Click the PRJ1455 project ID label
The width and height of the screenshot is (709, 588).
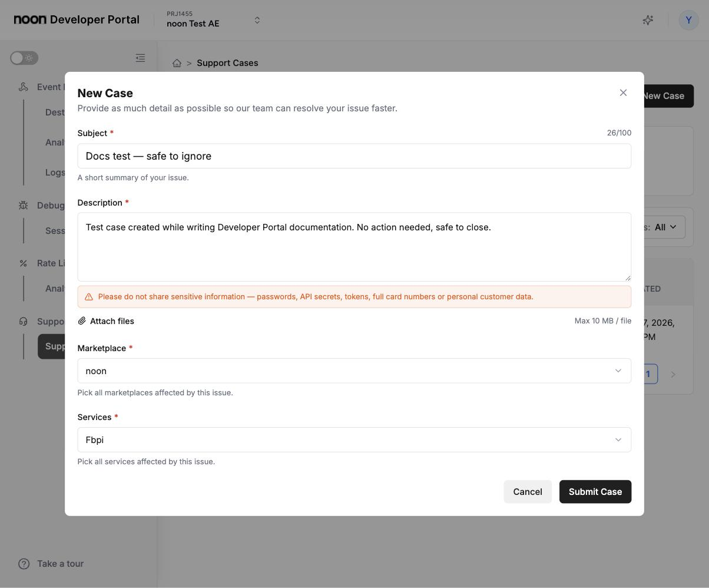click(180, 14)
